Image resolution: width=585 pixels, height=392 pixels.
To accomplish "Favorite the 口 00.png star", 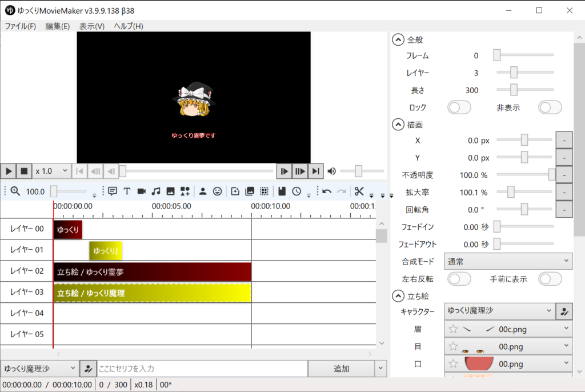I will (453, 363).
